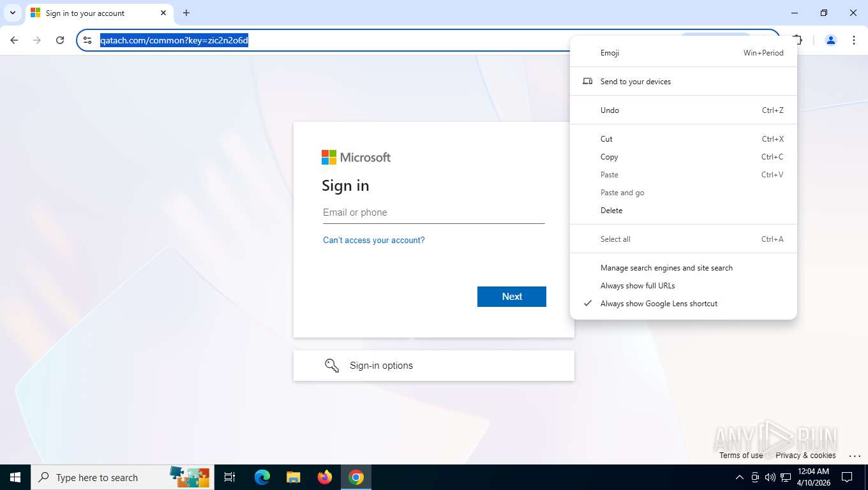Select Sign in to your account tab
The width and height of the screenshot is (868, 490).
pyautogui.click(x=99, y=13)
